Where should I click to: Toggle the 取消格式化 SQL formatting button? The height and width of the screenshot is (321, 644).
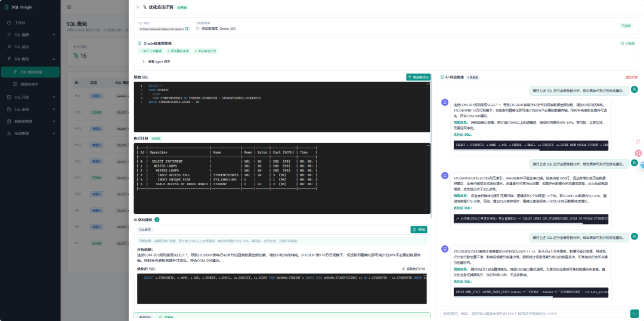tap(418, 77)
